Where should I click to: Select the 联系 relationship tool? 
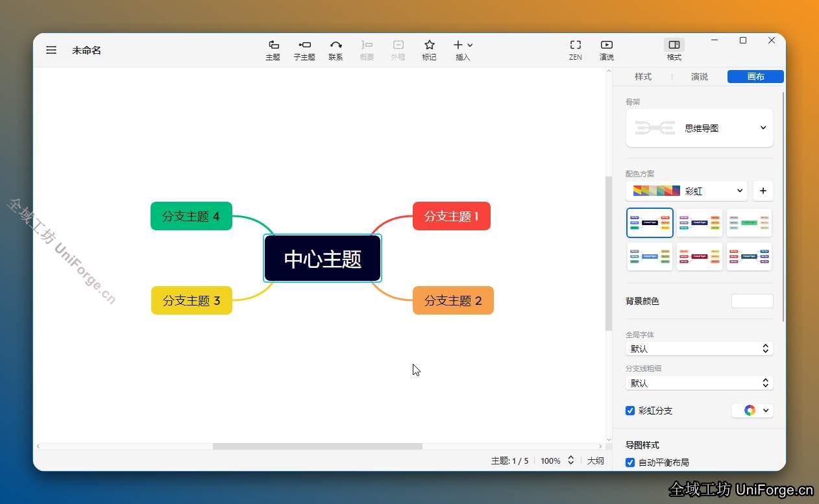coord(336,50)
